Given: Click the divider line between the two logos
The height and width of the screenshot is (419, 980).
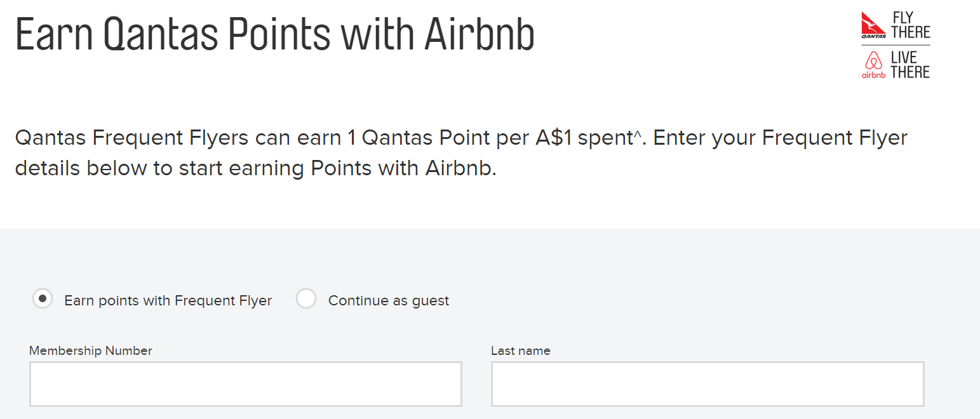Looking at the screenshot, I should point(896,45).
